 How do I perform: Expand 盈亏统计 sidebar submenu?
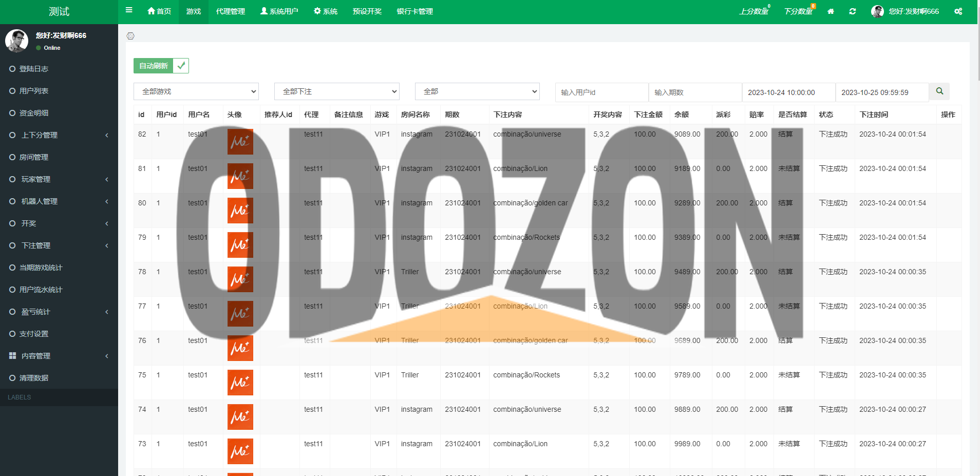(59, 312)
